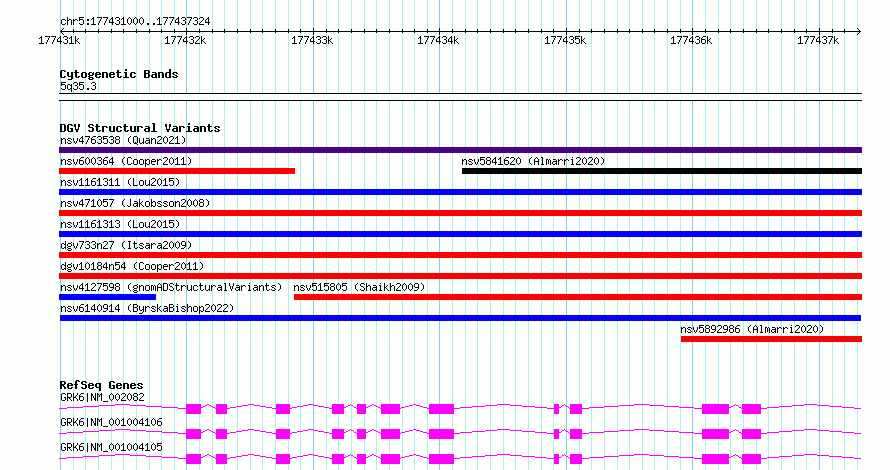This screenshot has height=470, width=890.
Task: Click the nsv4763538 (Quan2021) purple variant bar
Action: point(460,150)
